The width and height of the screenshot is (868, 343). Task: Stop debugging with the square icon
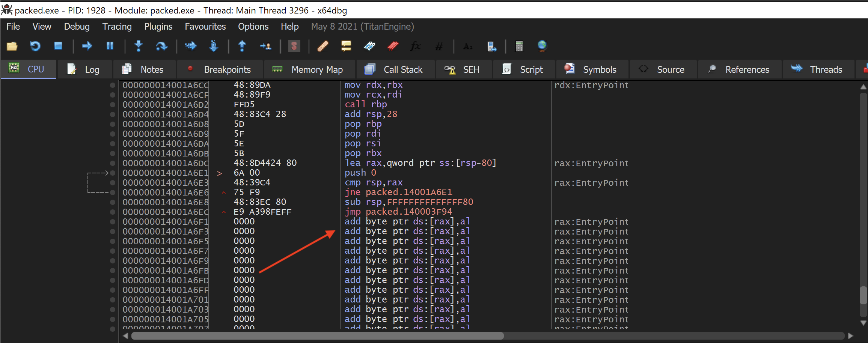pyautogui.click(x=58, y=46)
